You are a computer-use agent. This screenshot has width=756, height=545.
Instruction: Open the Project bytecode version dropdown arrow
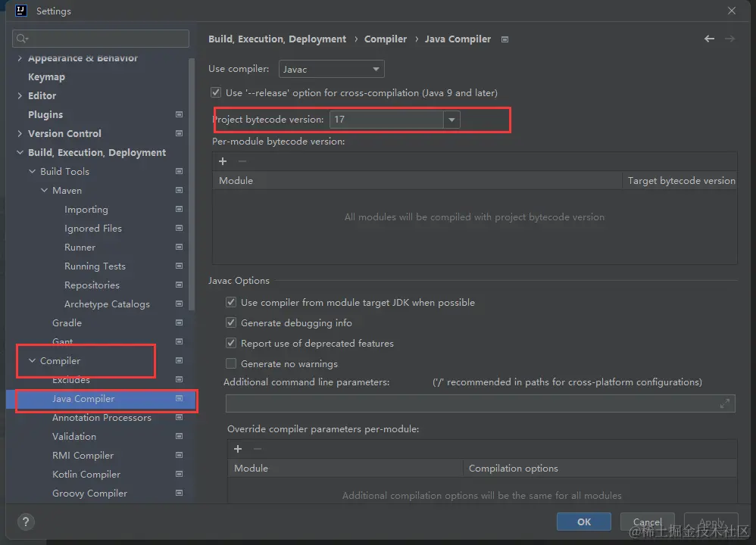(x=451, y=120)
